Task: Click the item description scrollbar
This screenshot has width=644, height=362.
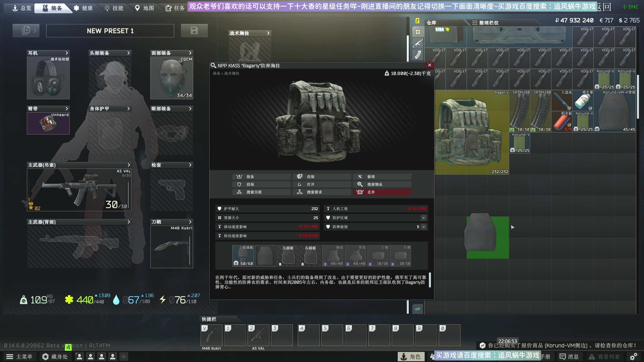Action: (430, 280)
